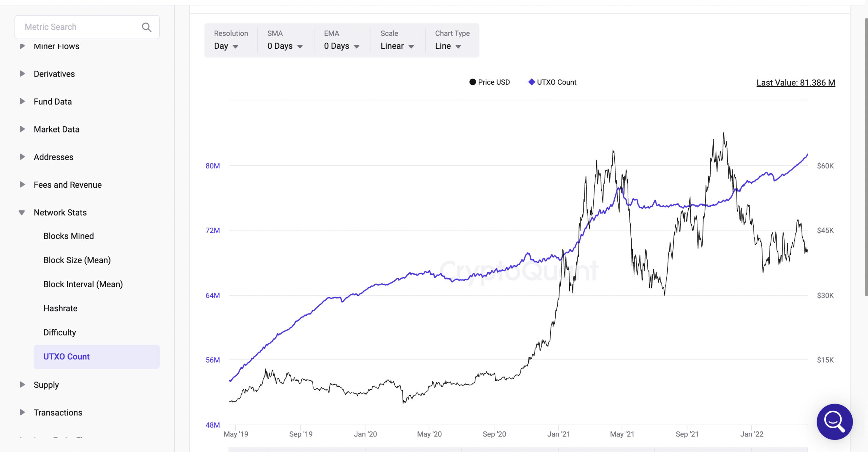Click the Derivatives label

point(54,74)
